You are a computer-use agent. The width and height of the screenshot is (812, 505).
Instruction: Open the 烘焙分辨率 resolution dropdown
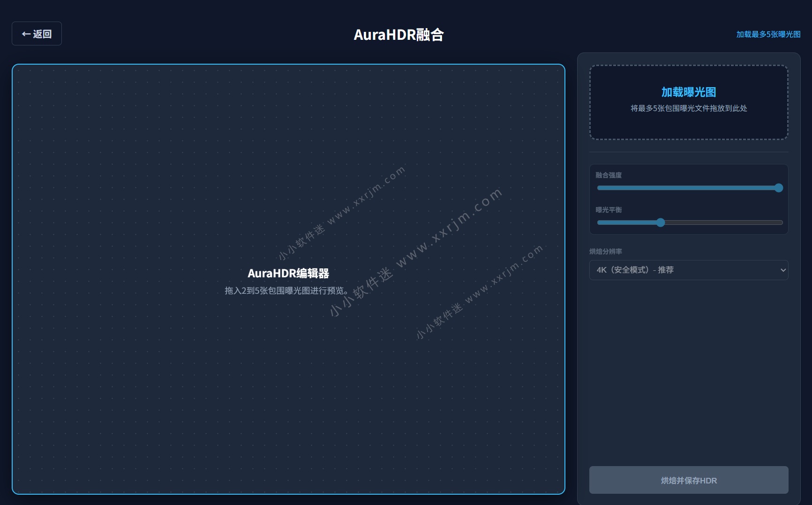point(689,270)
